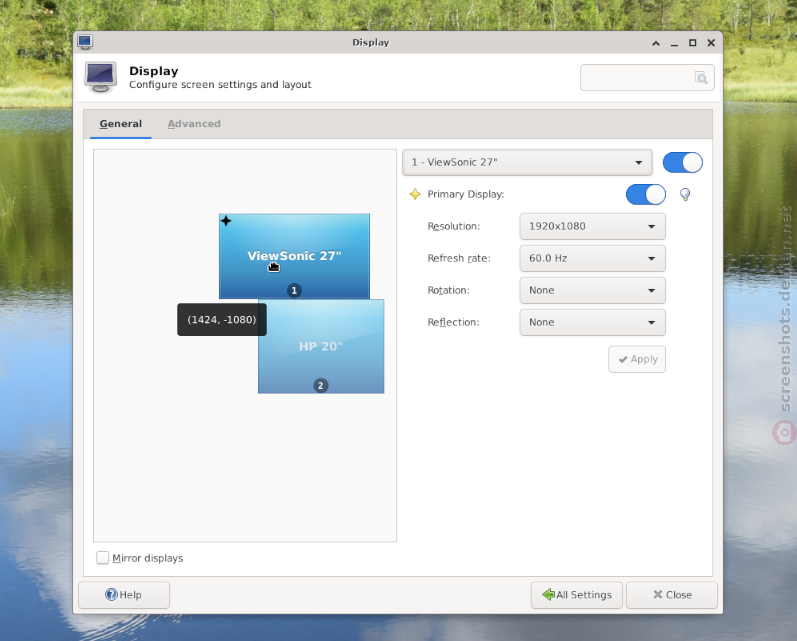Switch to the General tab
The height and width of the screenshot is (641, 797).
(x=120, y=124)
